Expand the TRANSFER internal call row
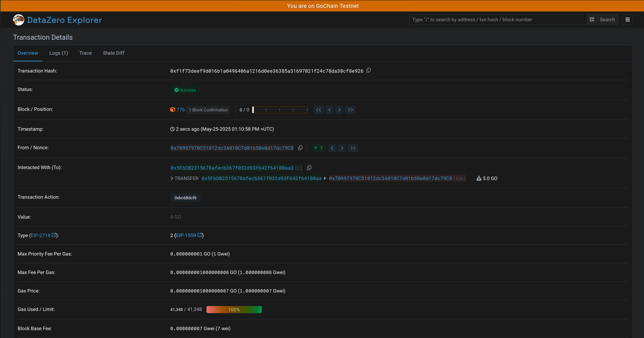The image size is (644, 338). click(x=172, y=178)
